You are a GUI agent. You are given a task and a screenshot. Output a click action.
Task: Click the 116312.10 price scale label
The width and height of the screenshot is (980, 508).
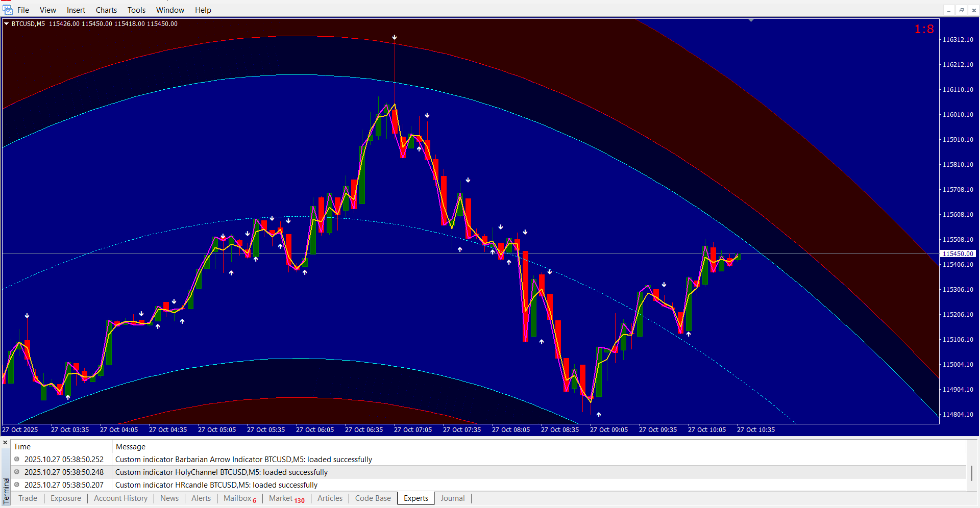958,39
